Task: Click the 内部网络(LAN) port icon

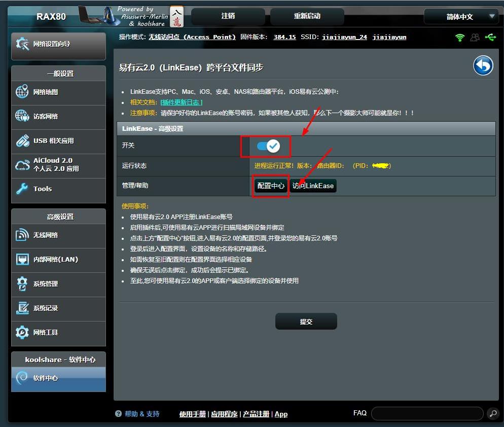Action: click(22, 259)
